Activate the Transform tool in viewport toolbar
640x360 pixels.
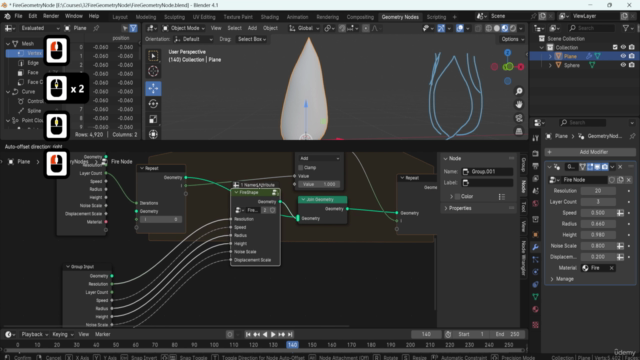[153, 134]
